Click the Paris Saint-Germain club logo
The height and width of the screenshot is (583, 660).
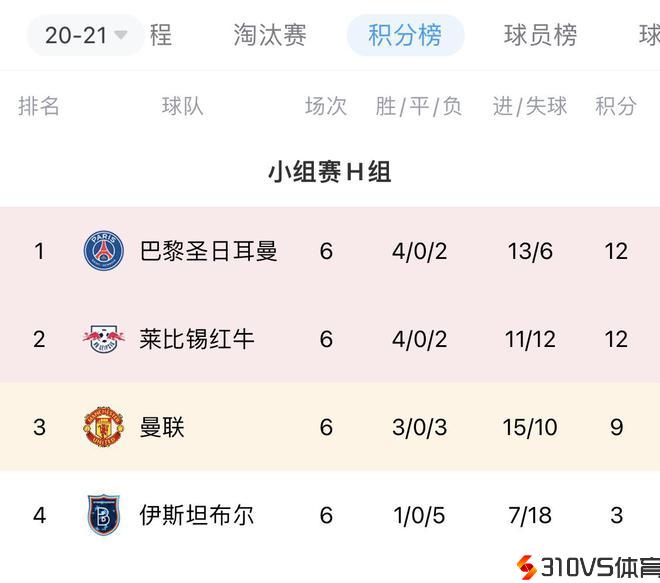coord(103,251)
